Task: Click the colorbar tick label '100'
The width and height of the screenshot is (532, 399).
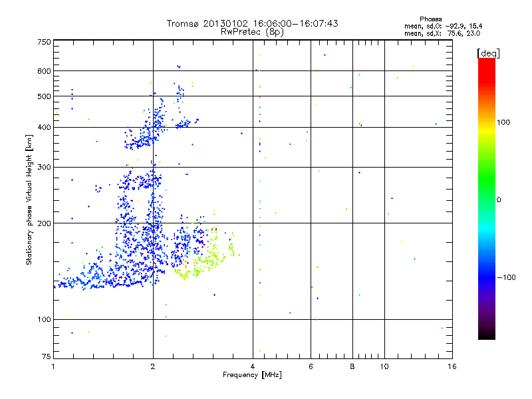Action: [x=503, y=122]
